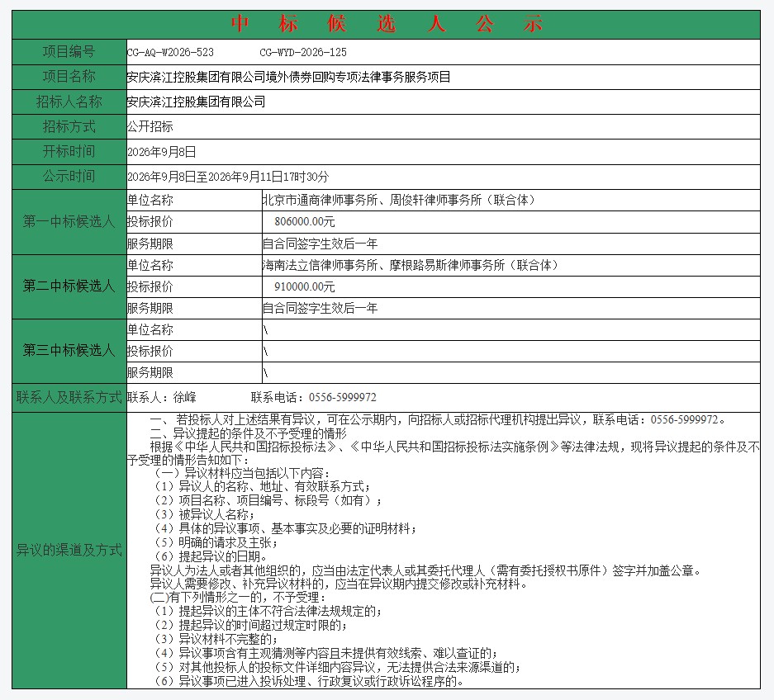Image resolution: width=774 pixels, height=700 pixels.
Task: Click first candidate's 自合同签字生效后一年 service term
Action: pos(321,244)
